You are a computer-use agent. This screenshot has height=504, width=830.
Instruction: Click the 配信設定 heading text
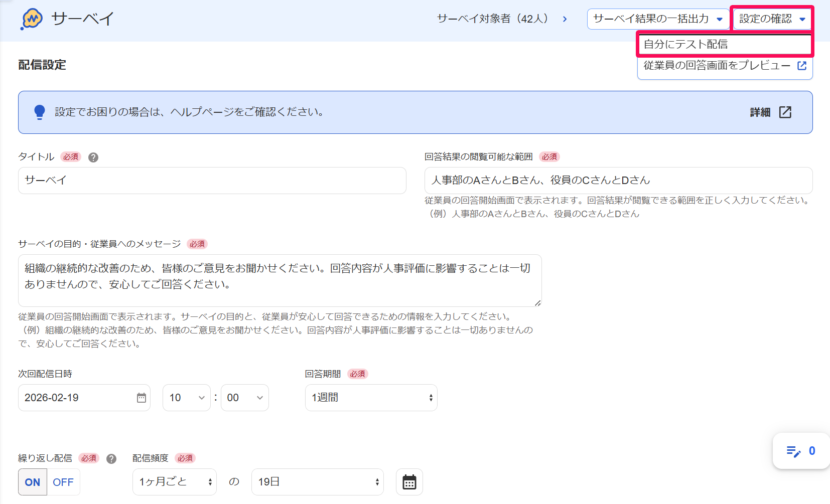(x=42, y=65)
